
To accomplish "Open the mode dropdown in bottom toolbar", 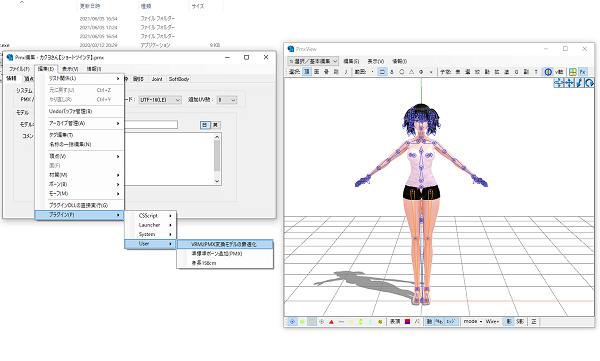I will point(473,322).
